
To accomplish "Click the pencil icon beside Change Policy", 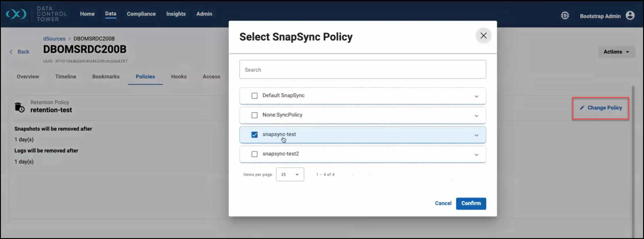I will [582, 108].
